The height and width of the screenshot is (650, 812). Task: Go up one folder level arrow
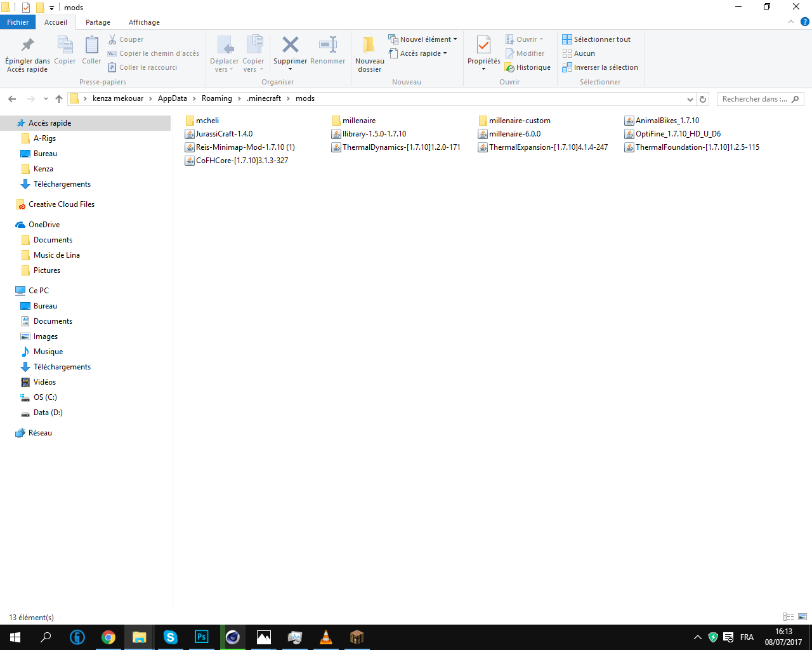point(59,99)
